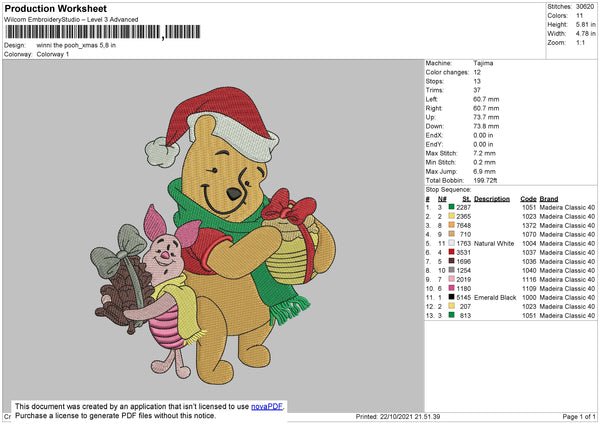
Task: Click the 'N#' column header
Action: (442, 199)
